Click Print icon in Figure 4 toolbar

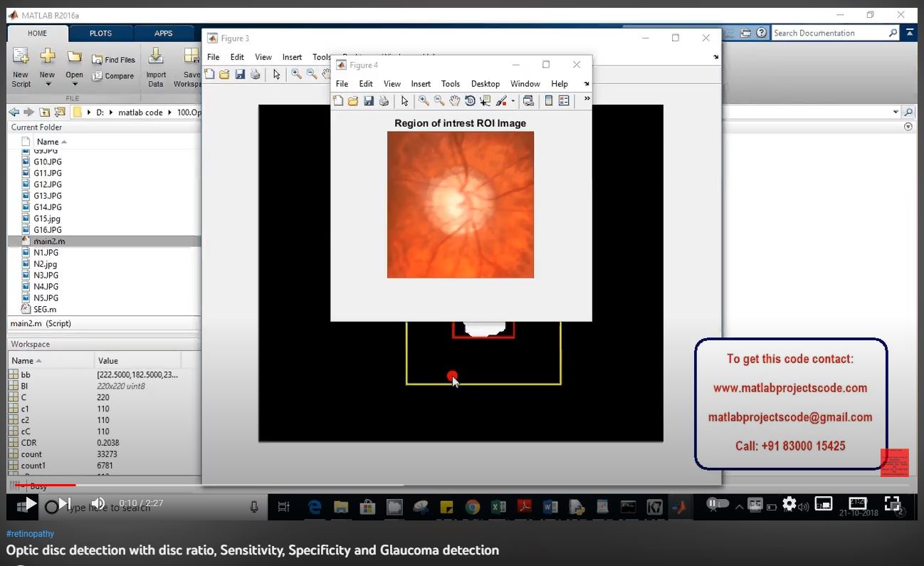(384, 101)
